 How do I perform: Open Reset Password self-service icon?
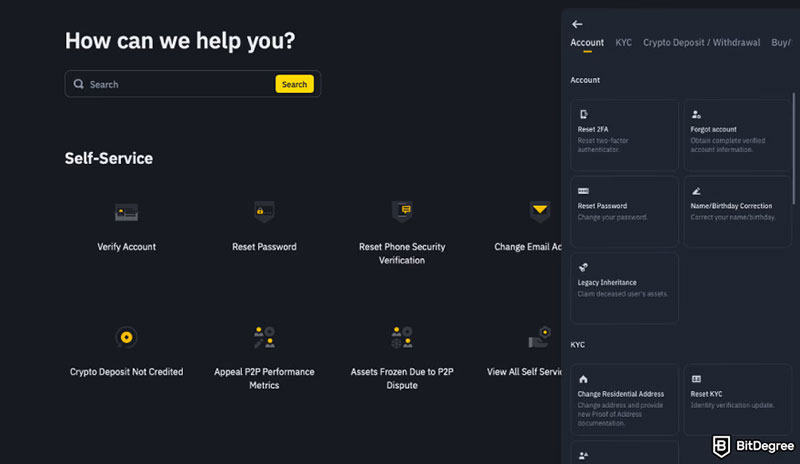coord(264,211)
